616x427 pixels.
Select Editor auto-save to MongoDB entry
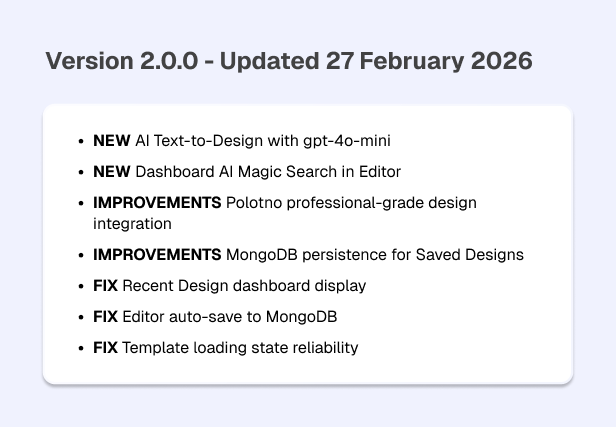(215, 317)
